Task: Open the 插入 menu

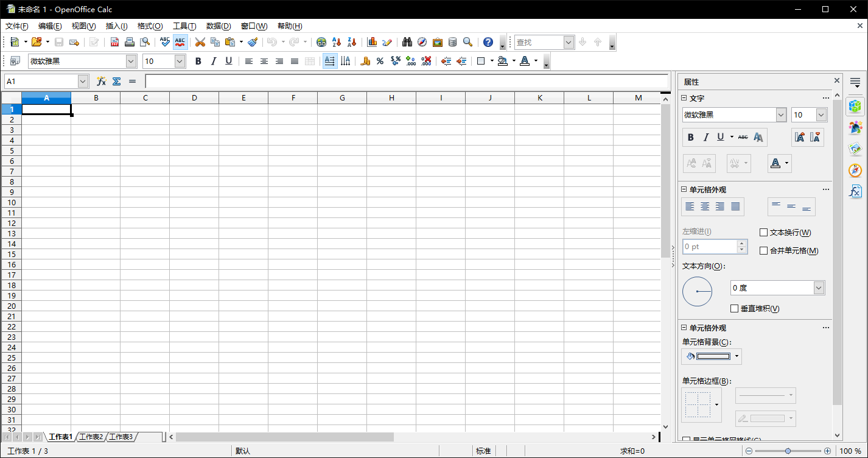Action: click(115, 26)
